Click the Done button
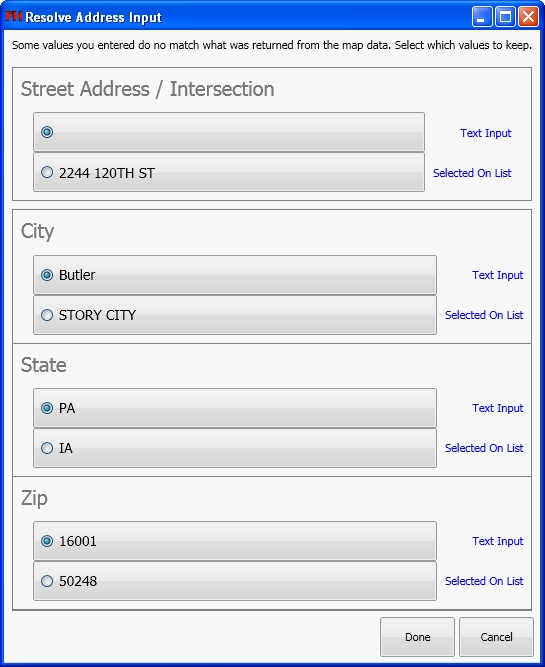This screenshot has width=545, height=667. pyautogui.click(x=417, y=637)
